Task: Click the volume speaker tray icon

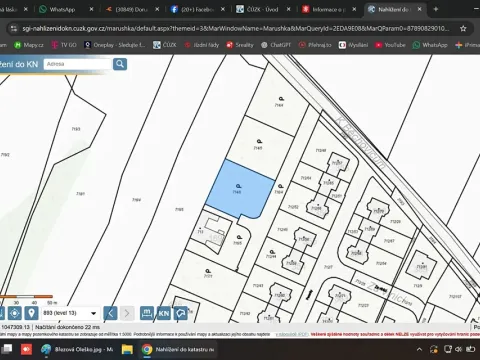Action: pos(459,349)
